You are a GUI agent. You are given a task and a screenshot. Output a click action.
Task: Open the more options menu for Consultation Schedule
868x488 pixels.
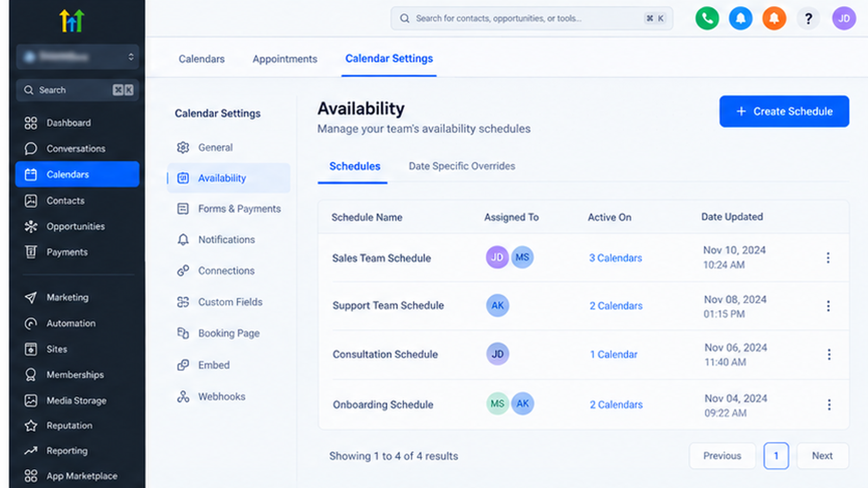point(829,354)
